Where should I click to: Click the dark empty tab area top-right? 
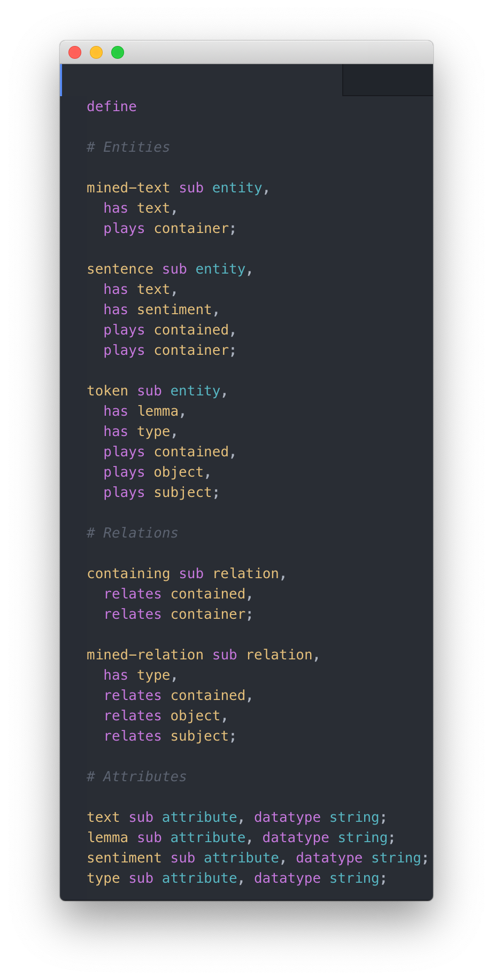388,80
